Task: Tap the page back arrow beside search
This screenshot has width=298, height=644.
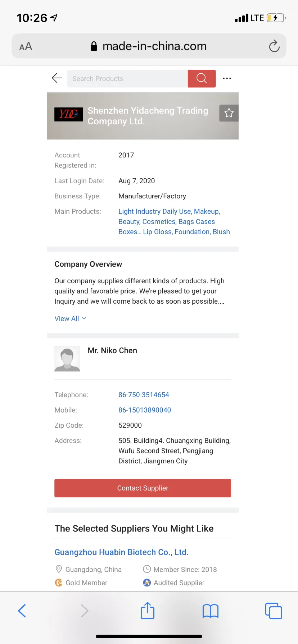Action: pyautogui.click(x=57, y=78)
